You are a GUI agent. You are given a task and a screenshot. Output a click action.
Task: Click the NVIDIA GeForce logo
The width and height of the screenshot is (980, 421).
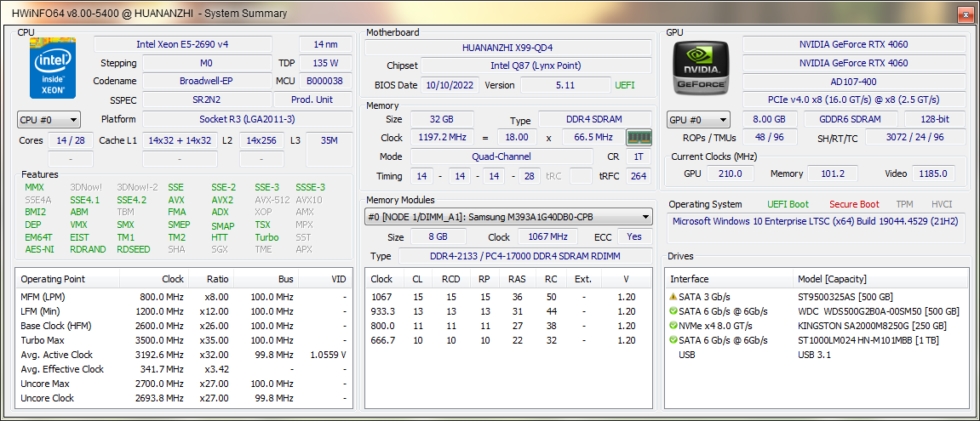[x=700, y=66]
